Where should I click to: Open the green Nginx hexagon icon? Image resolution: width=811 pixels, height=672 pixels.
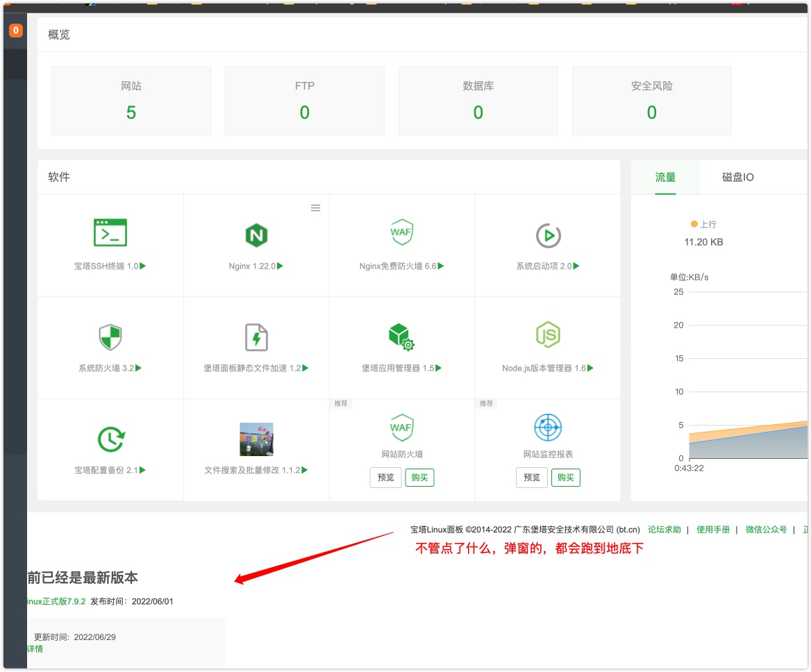(256, 235)
